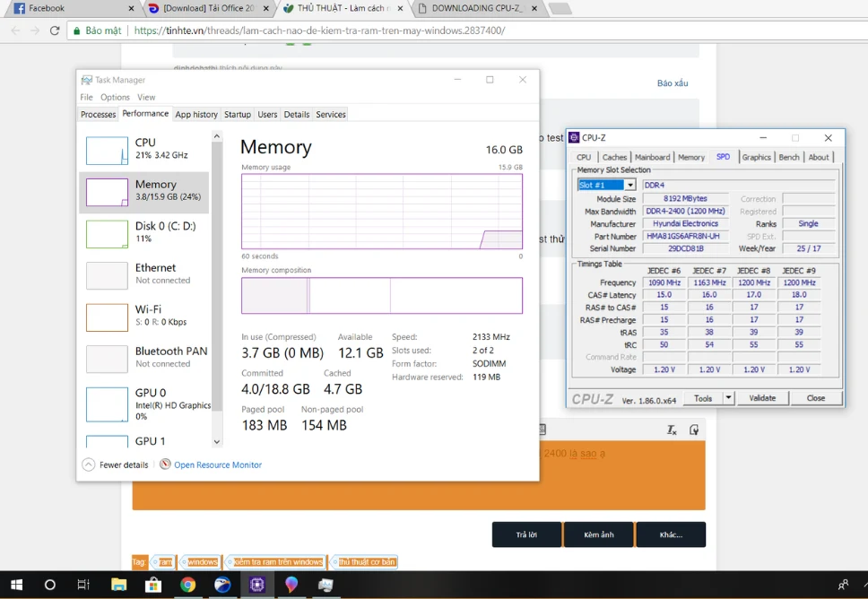Select Bluetooth PAN performance item
Screen dimensions: 868x599
click(144, 358)
